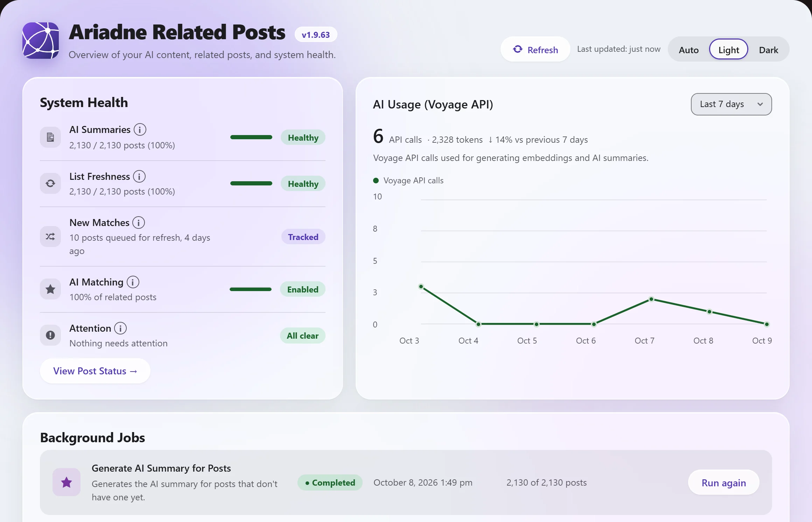The height and width of the screenshot is (522, 812).
Task: Click the '2,130 of 2,130 posts' text
Action: tap(546, 482)
